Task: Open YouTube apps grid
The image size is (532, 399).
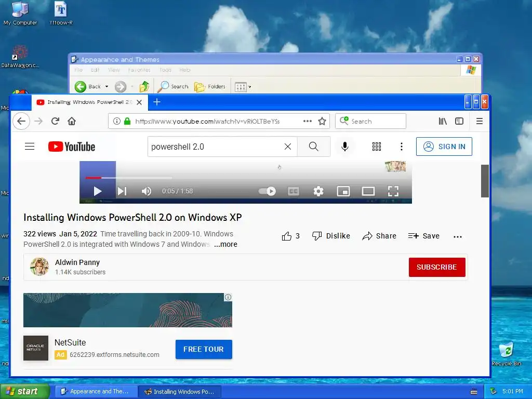Action: (x=377, y=147)
